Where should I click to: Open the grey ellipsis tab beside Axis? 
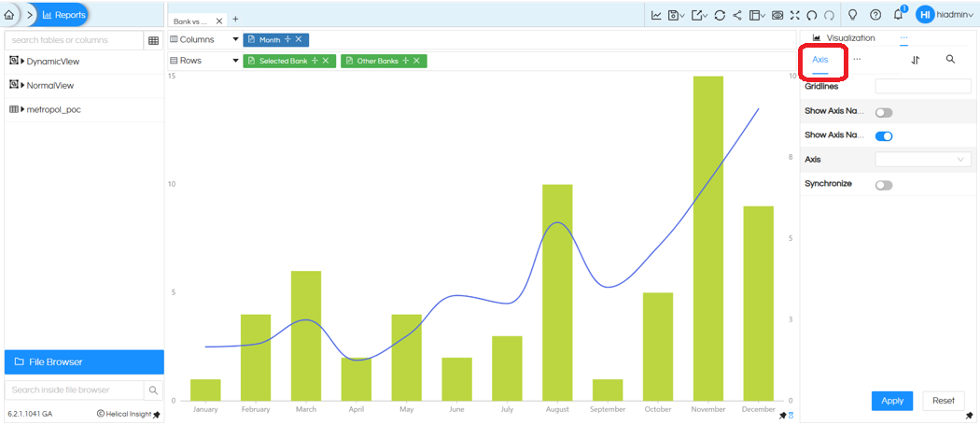click(x=857, y=60)
